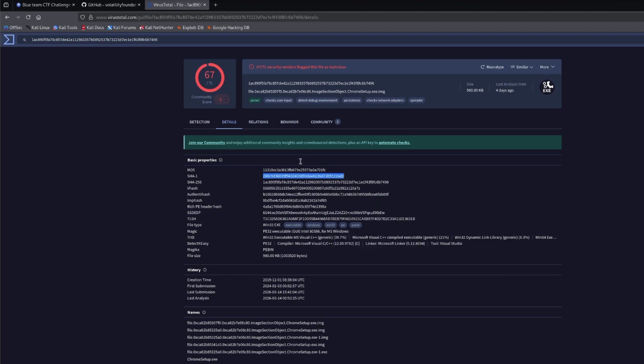Open the Kali NetHunter bookmark
Screen dimensions: 644x364
156,28
